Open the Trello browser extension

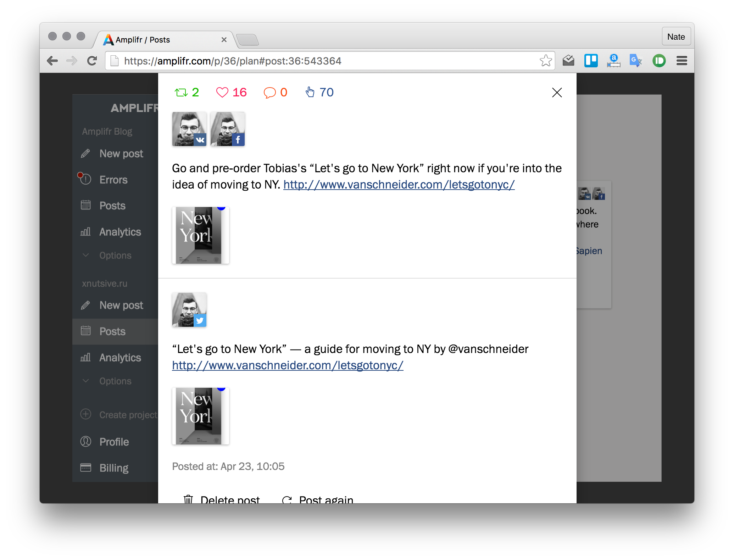click(591, 61)
